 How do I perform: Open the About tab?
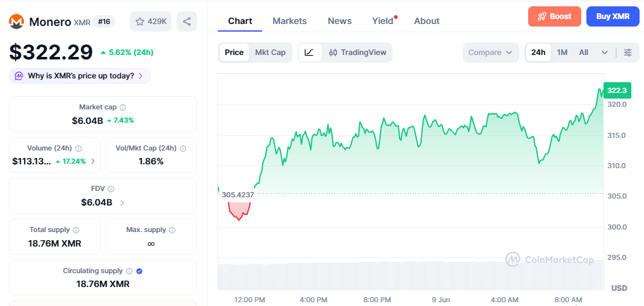point(427,21)
